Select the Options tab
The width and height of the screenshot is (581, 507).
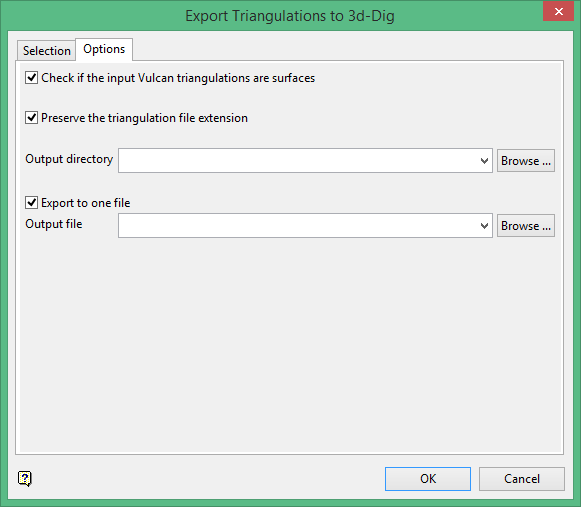pos(104,49)
